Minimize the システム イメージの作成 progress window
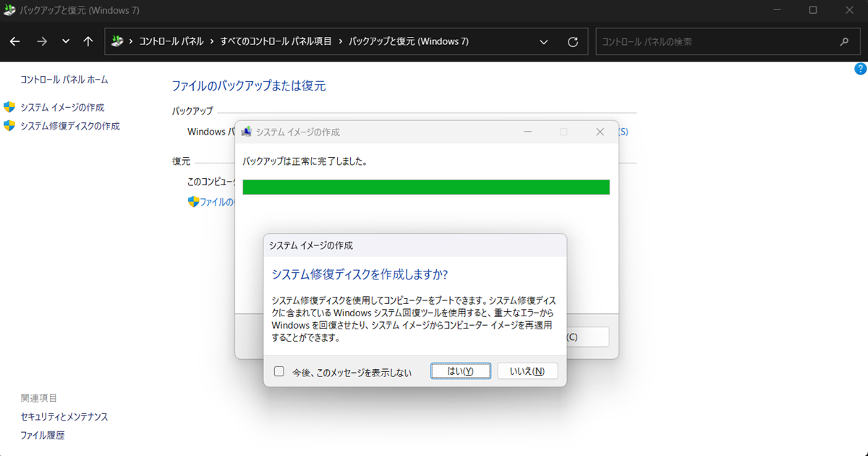This screenshot has width=868, height=456. click(x=528, y=132)
